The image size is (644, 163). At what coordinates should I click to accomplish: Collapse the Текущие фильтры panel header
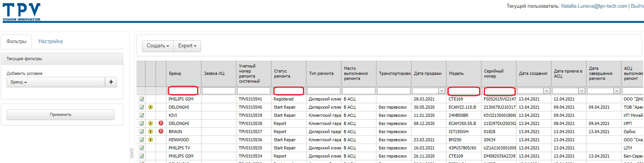coord(62,59)
